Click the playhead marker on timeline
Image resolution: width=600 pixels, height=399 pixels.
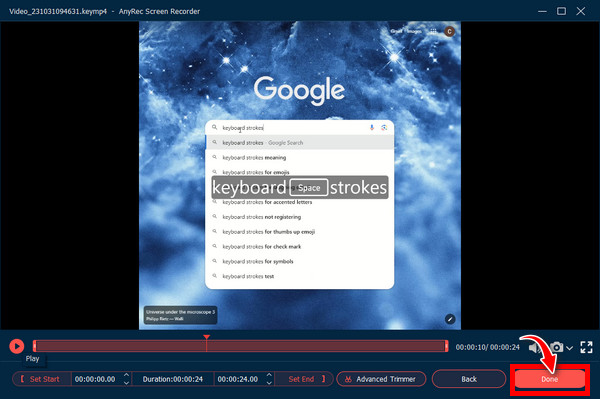tap(207, 337)
